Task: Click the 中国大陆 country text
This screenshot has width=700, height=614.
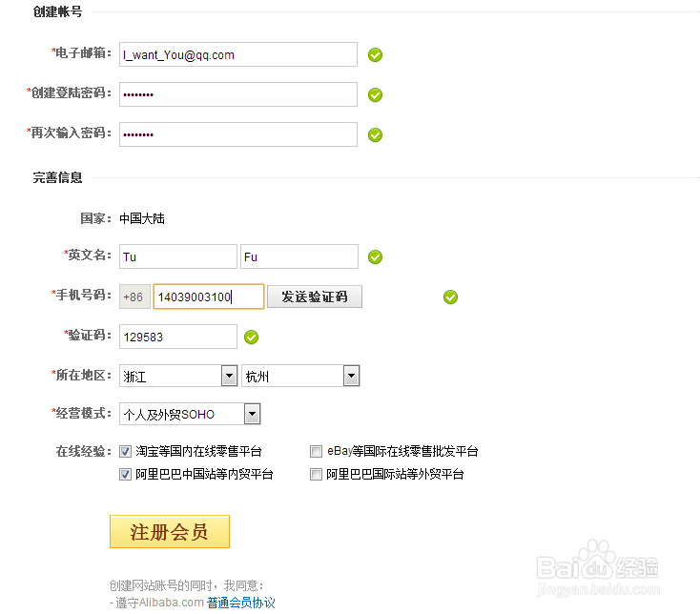Action: point(142,218)
